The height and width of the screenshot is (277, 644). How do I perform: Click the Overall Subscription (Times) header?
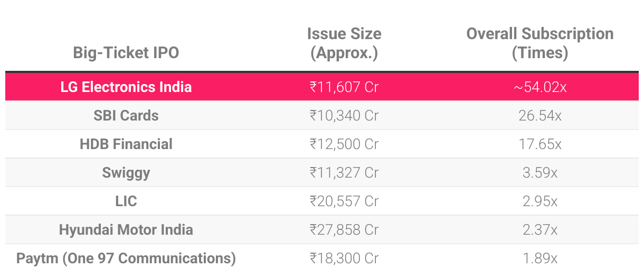[539, 43]
